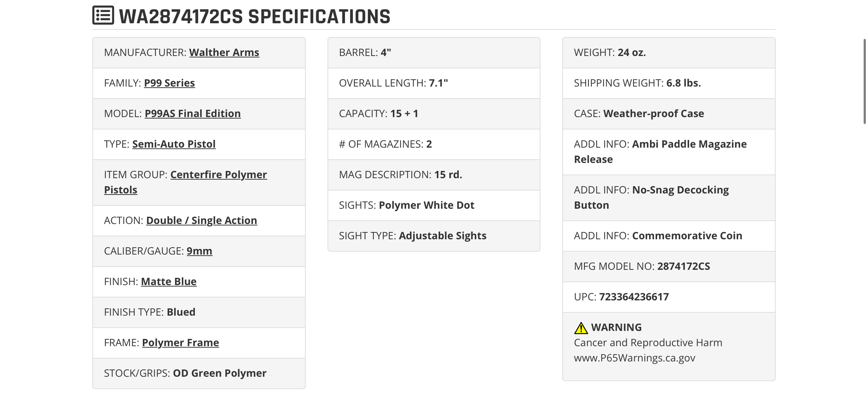
Task: Open the Walther Arms manufacturer link
Action: coord(224,52)
